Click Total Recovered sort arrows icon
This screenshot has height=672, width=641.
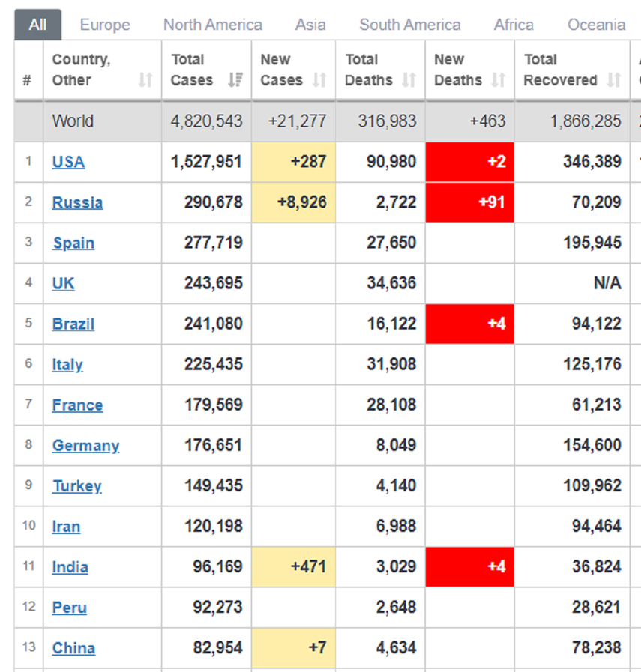tap(614, 80)
